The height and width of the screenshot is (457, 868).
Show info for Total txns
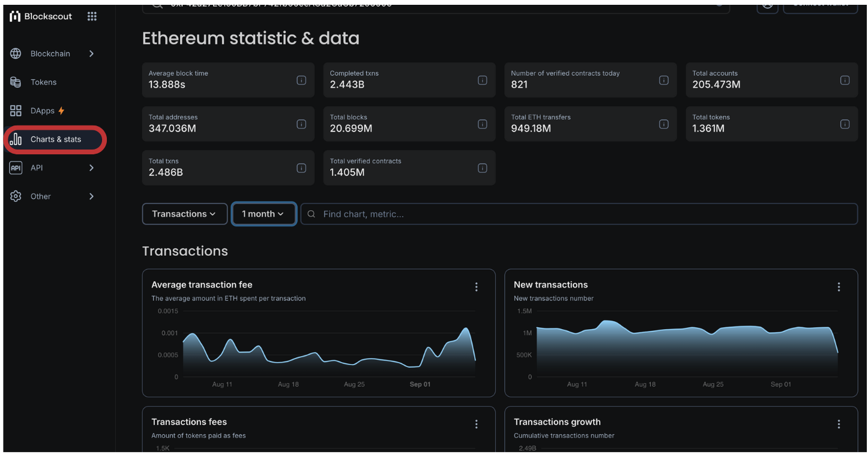point(301,168)
